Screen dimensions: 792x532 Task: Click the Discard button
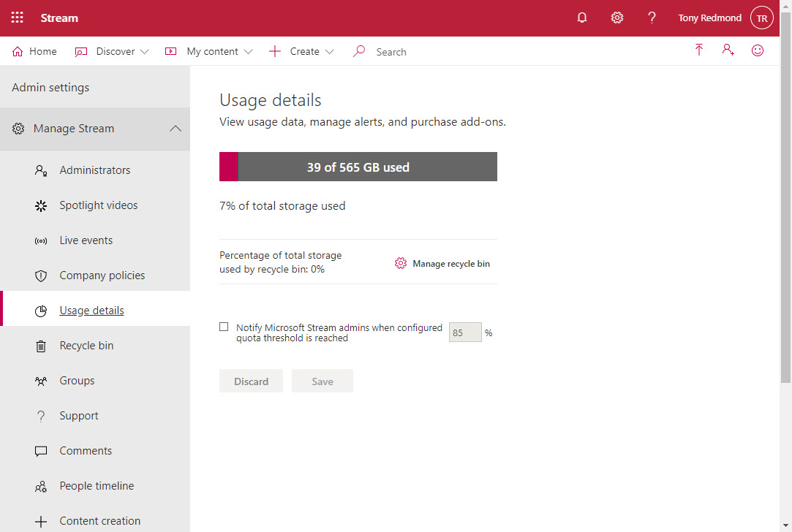[251, 381]
